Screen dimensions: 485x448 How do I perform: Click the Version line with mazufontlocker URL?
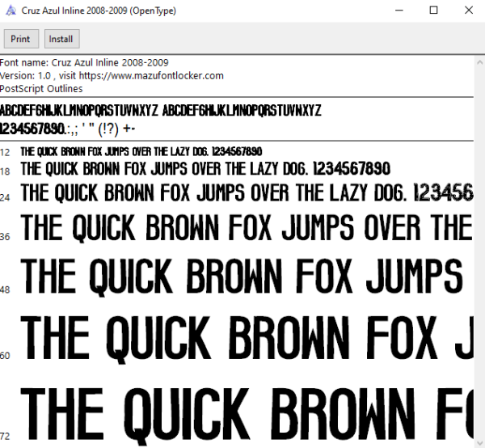(112, 76)
